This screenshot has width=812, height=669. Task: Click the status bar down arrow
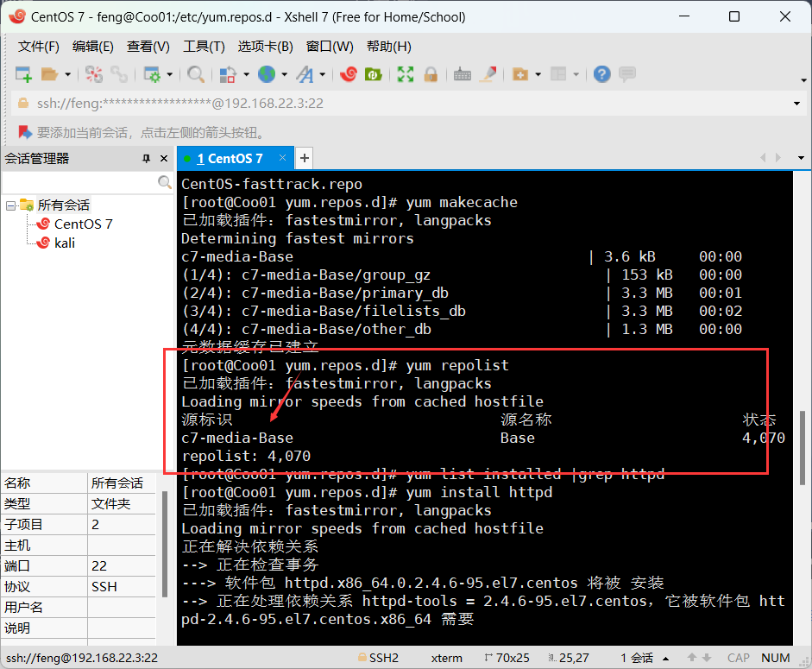[x=707, y=658]
